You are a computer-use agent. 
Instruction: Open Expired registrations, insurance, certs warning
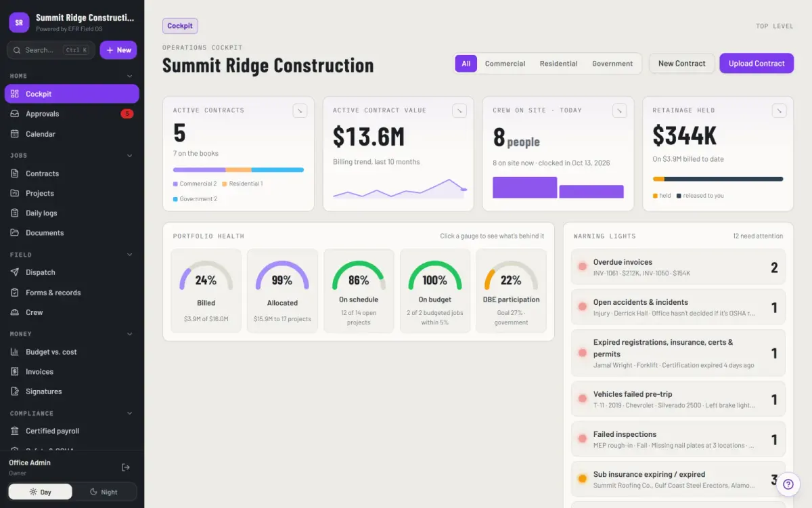(x=678, y=353)
